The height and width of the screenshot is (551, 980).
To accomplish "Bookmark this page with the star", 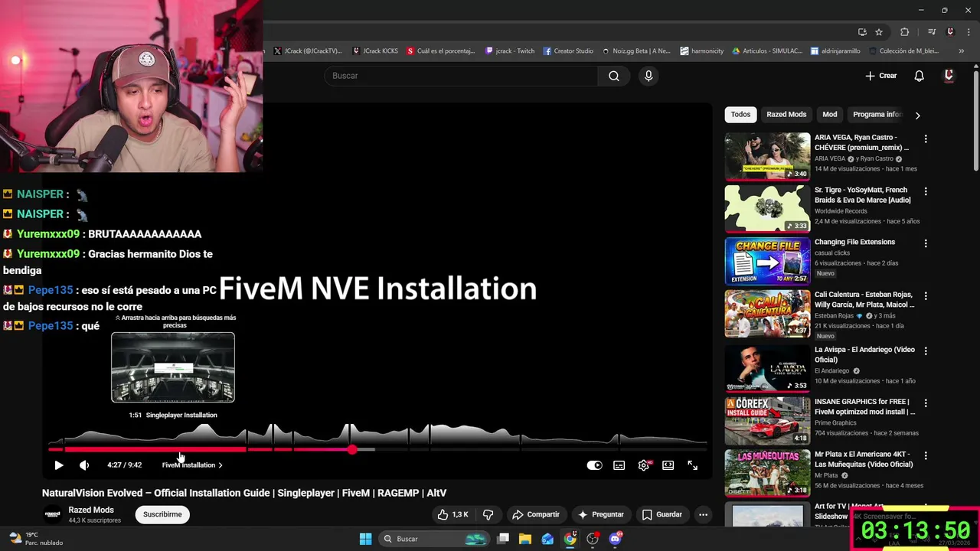I will [x=879, y=32].
